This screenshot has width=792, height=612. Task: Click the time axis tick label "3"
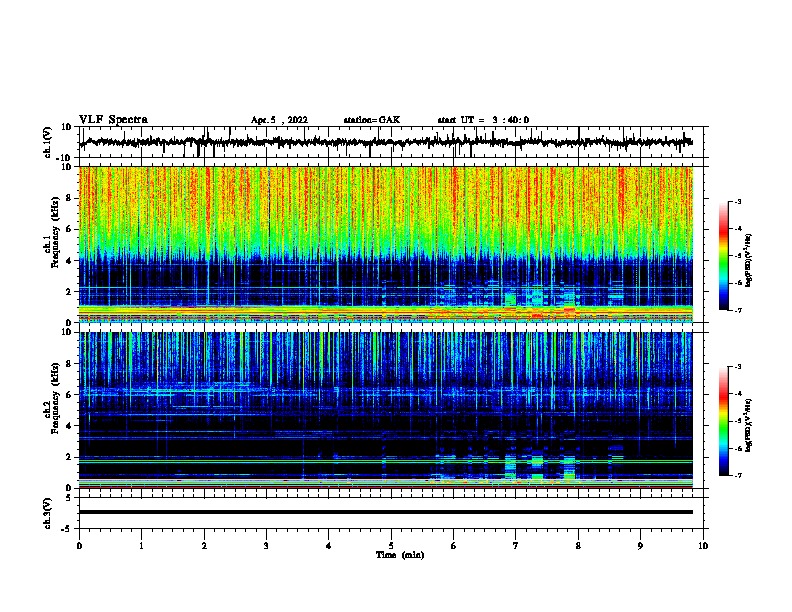[266, 546]
